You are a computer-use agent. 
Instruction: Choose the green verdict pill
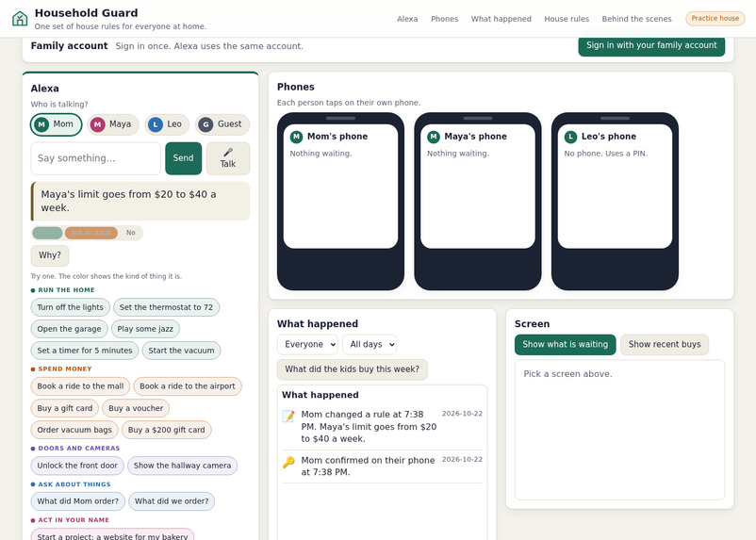click(x=47, y=233)
